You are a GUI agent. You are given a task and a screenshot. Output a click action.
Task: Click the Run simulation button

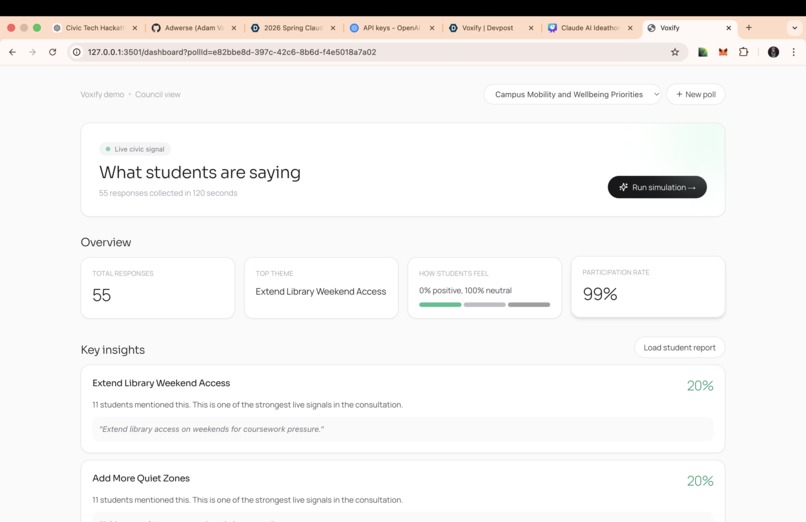(657, 187)
